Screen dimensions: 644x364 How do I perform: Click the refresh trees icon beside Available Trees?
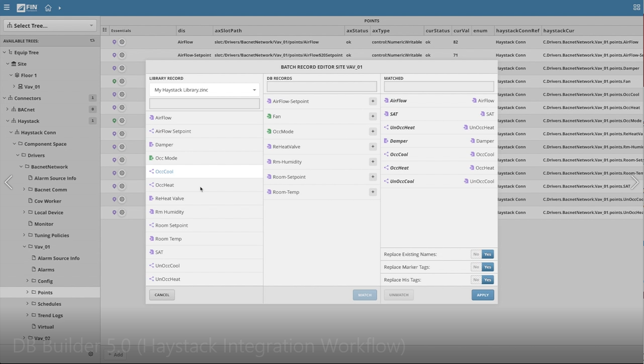coord(93,41)
